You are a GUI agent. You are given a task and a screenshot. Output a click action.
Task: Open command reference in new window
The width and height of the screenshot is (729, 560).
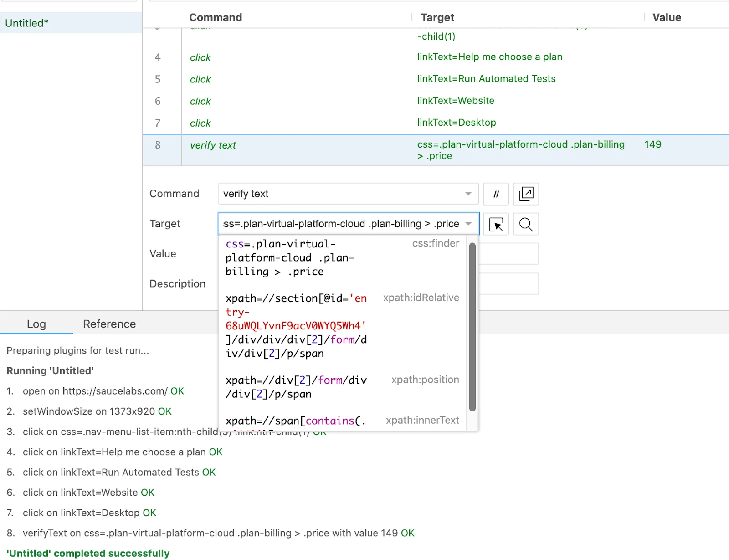tap(526, 194)
